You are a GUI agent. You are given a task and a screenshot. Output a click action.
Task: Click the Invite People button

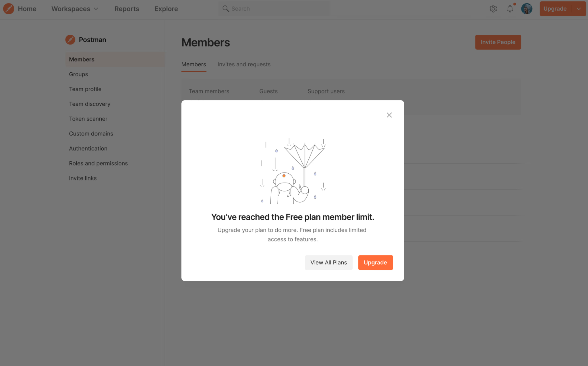(498, 42)
